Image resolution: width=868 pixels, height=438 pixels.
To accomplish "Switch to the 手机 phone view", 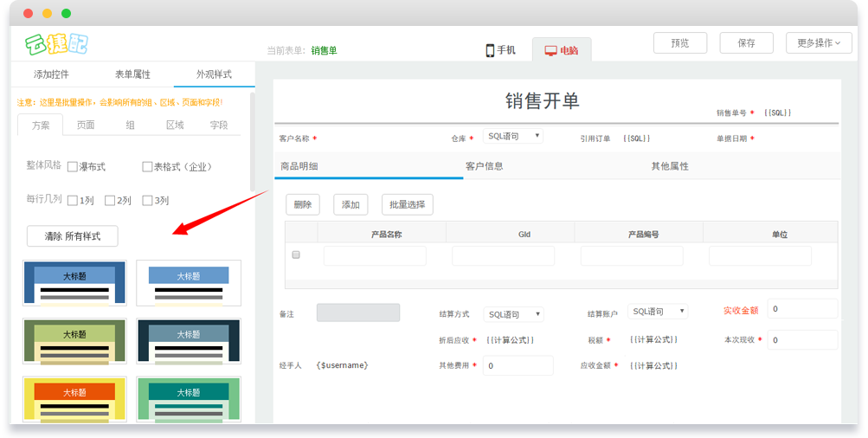I will tap(500, 50).
